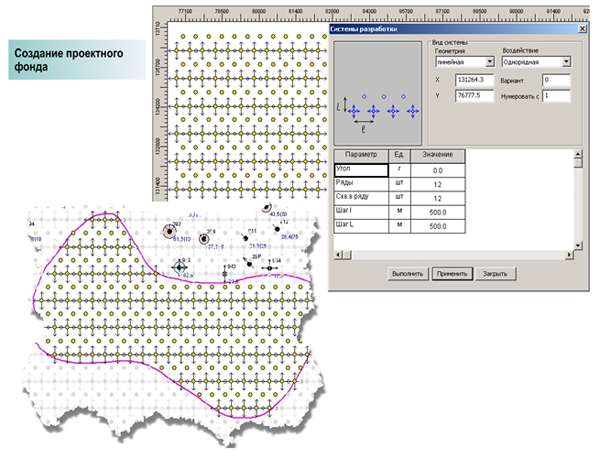Click the vertical scrollbar down arrow in the dialog

coord(578,245)
